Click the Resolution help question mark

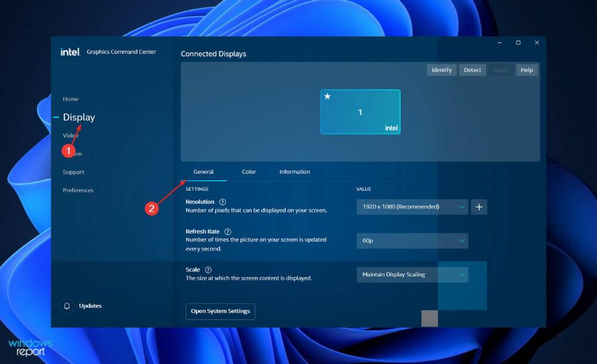tap(221, 202)
